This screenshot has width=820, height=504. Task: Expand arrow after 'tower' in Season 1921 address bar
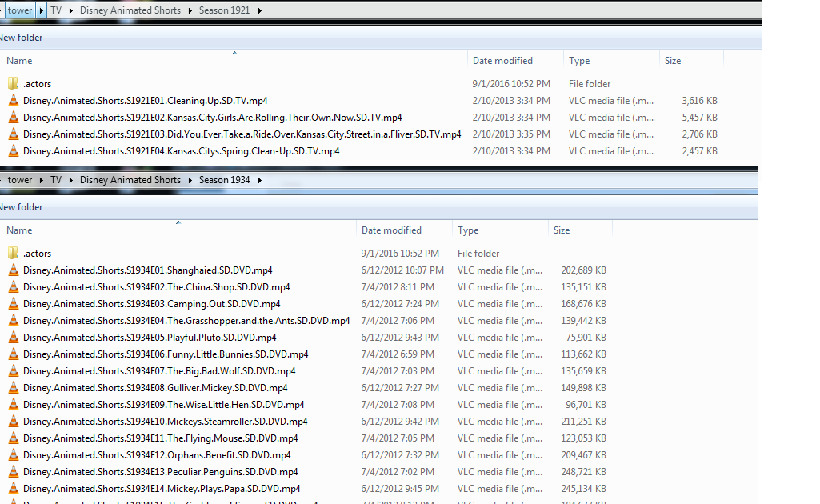(42, 10)
